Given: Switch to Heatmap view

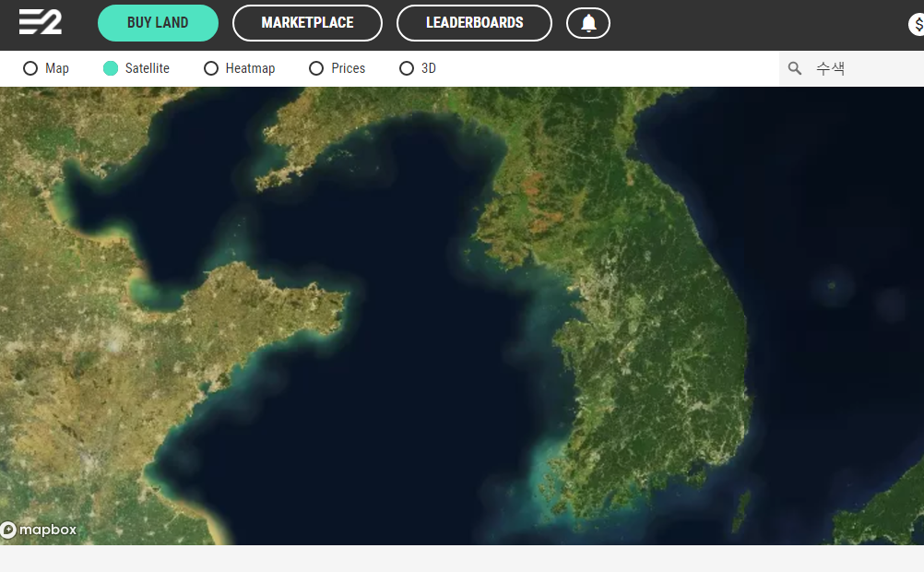Looking at the screenshot, I should point(211,68).
